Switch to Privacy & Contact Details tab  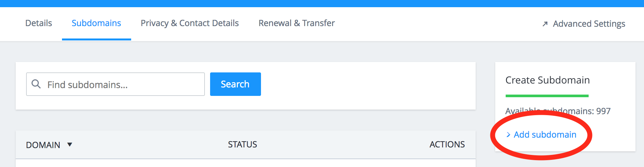190,23
